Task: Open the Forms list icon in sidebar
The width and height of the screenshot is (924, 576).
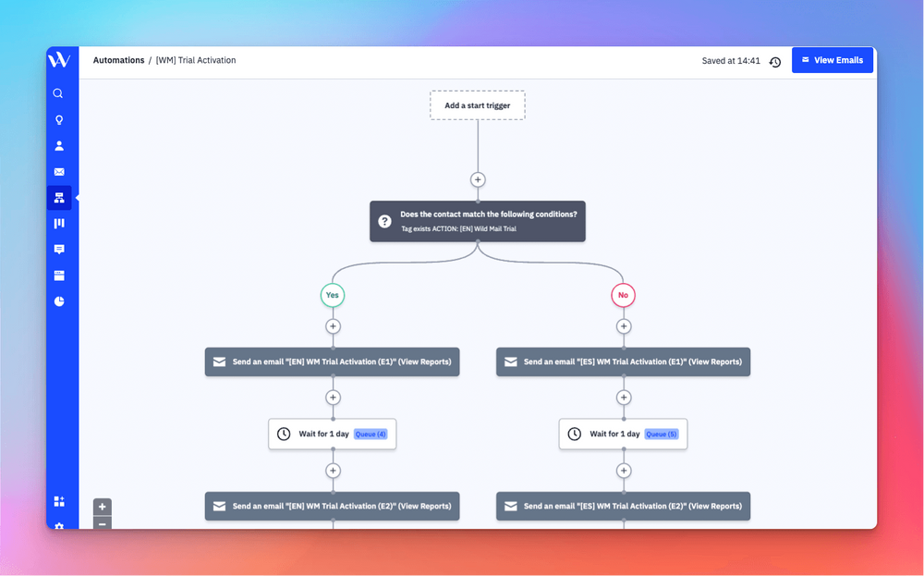Action: coord(58,275)
